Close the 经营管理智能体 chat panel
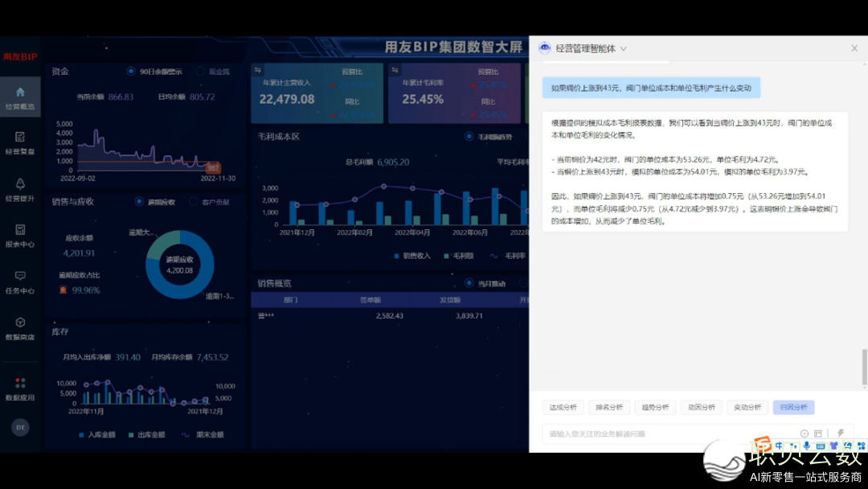 pos(854,48)
